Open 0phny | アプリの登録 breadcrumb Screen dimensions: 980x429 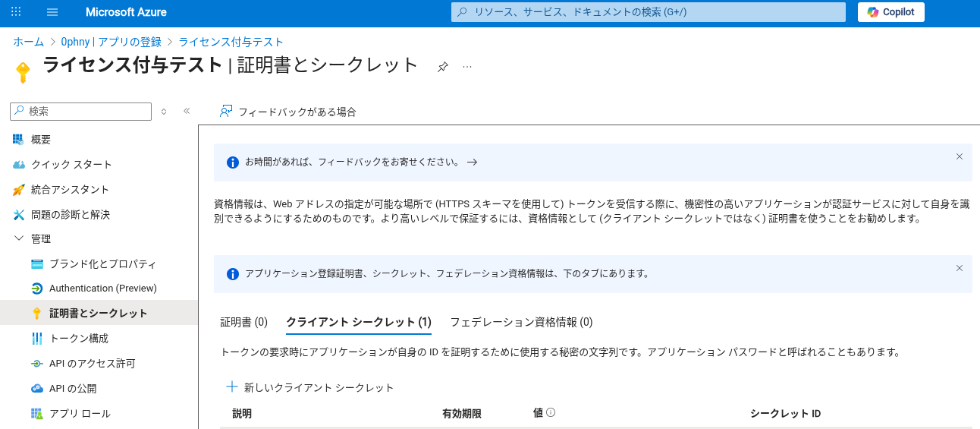click(x=111, y=42)
